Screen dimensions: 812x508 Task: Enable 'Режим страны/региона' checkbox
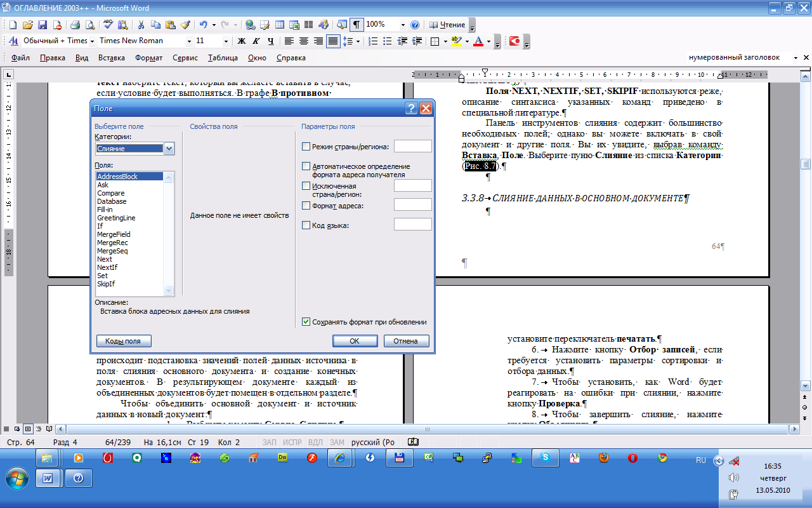[x=306, y=147]
